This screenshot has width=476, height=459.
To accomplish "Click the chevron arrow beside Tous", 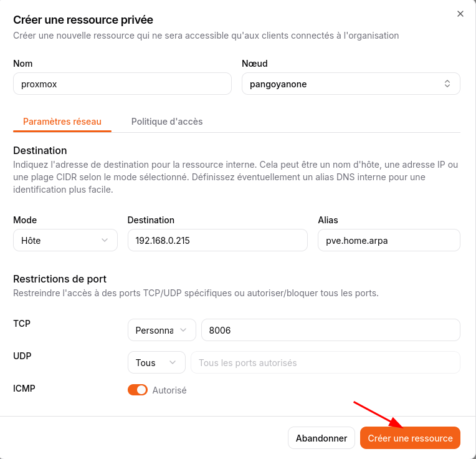I will (173, 362).
